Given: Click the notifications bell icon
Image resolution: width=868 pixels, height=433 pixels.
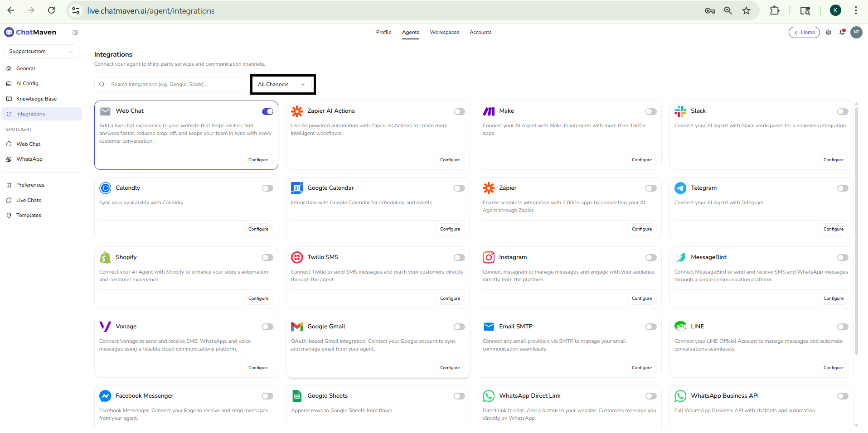Looking at the screenshot, I should coord(842,32).
